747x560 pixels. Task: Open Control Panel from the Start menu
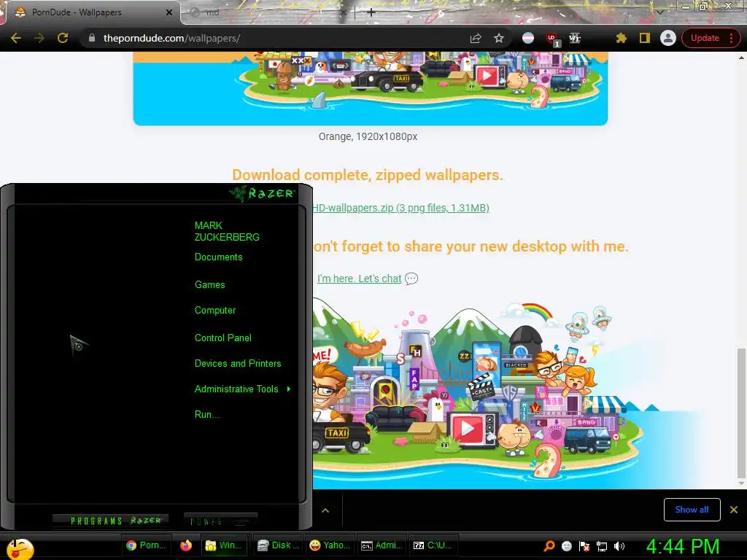tap(223, 338)
